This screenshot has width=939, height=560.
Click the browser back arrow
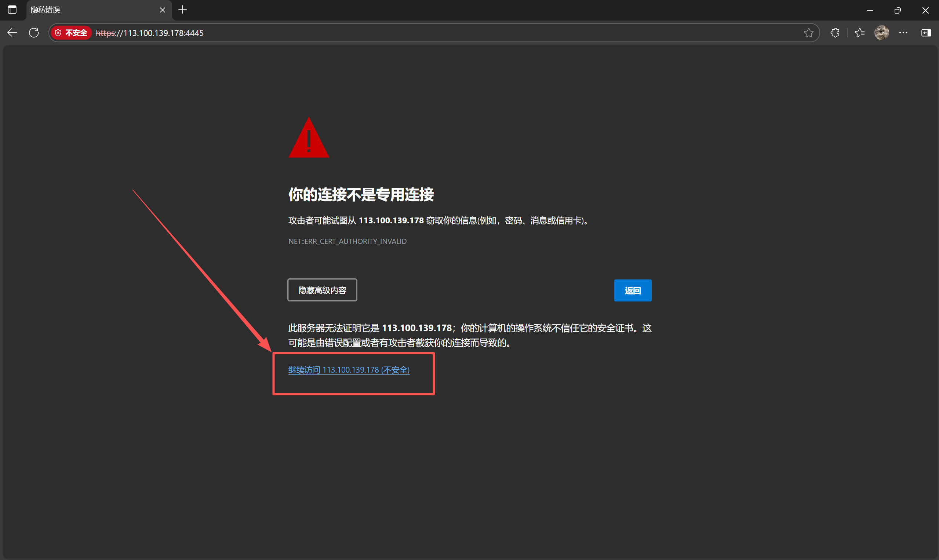(x=12, y=33)
